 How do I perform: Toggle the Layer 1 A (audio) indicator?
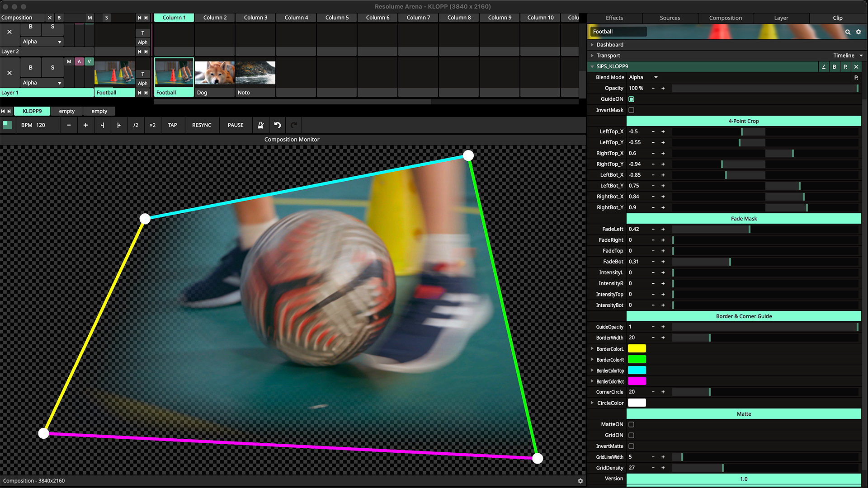pyautogui.click(x=79, y=61)
